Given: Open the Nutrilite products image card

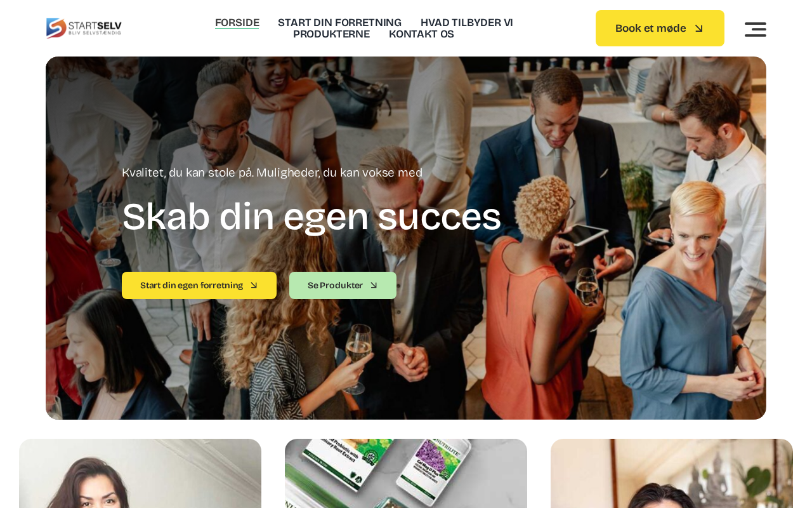Looking at the screenshot, I should 406,474.
